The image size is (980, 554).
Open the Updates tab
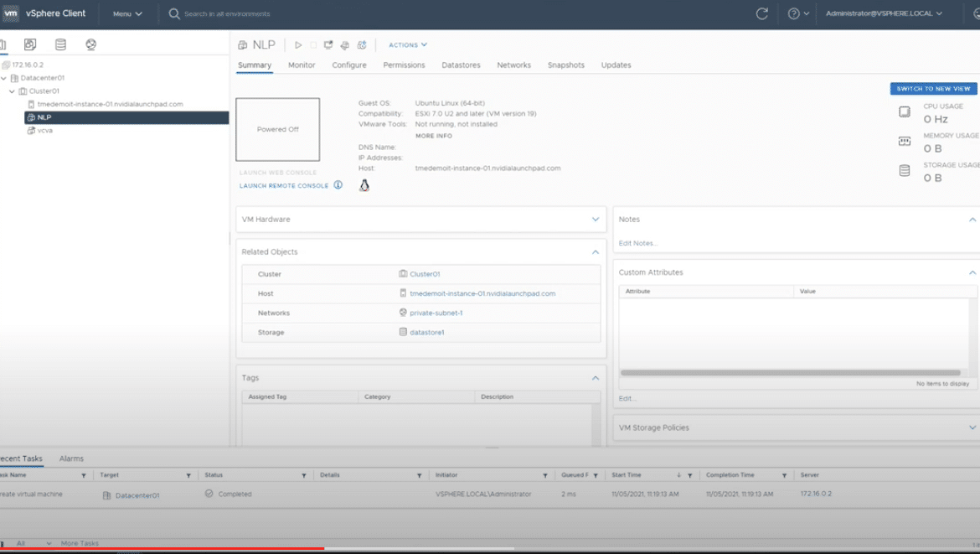tap(616, 65)
